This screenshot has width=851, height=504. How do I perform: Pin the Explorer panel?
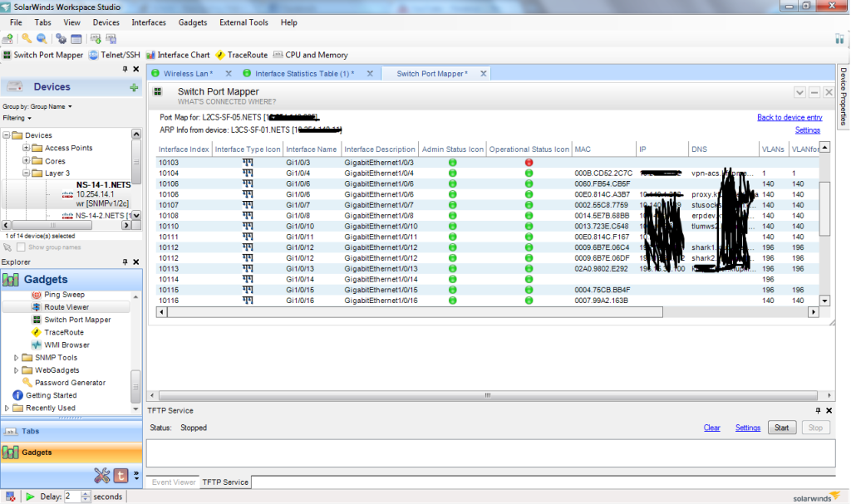pos(125,262)
